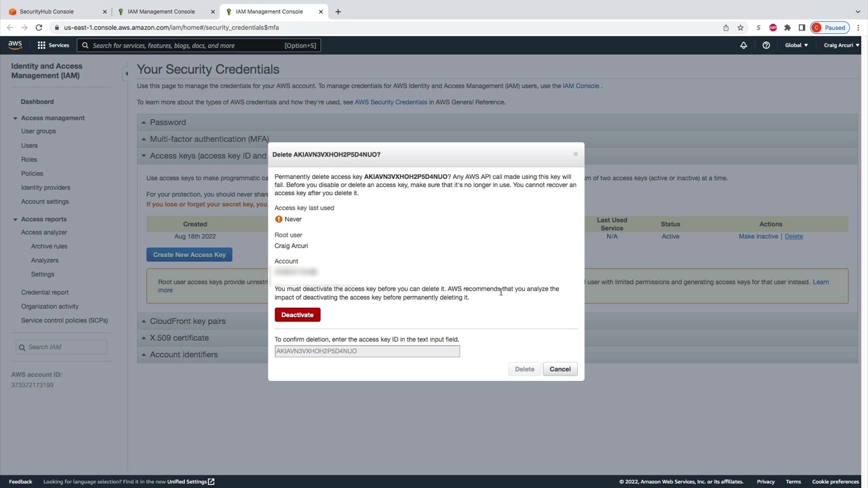Viewport: 868px width, 488px height.
Task: Open the Roles page
Action: [x=29, y=159]
